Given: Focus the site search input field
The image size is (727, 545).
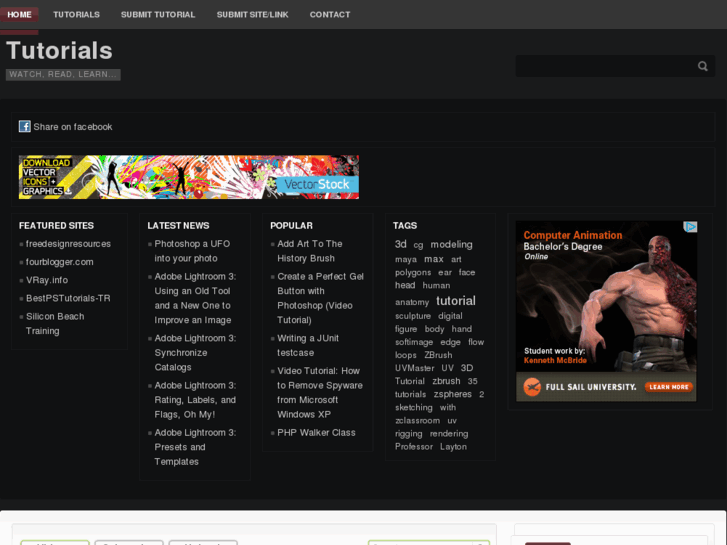Looking at the screenshot, I should [x=605, y=66].
